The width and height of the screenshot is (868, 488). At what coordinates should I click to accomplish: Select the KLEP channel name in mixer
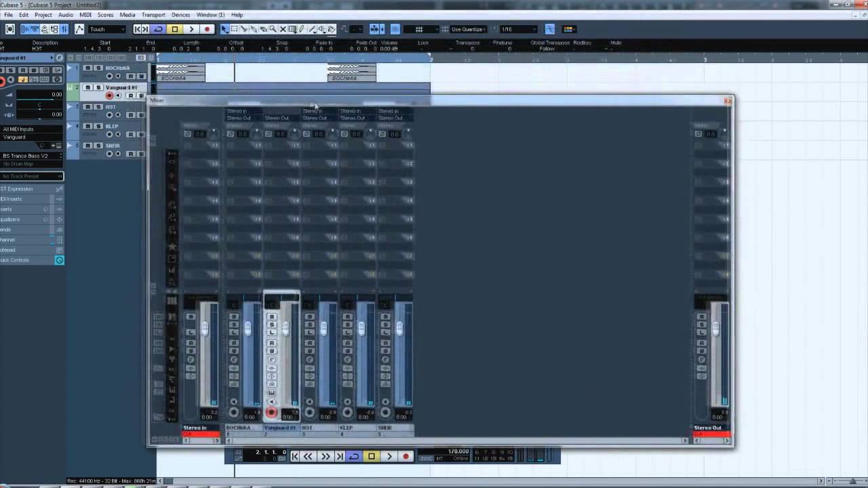click(x=357, y=428)
